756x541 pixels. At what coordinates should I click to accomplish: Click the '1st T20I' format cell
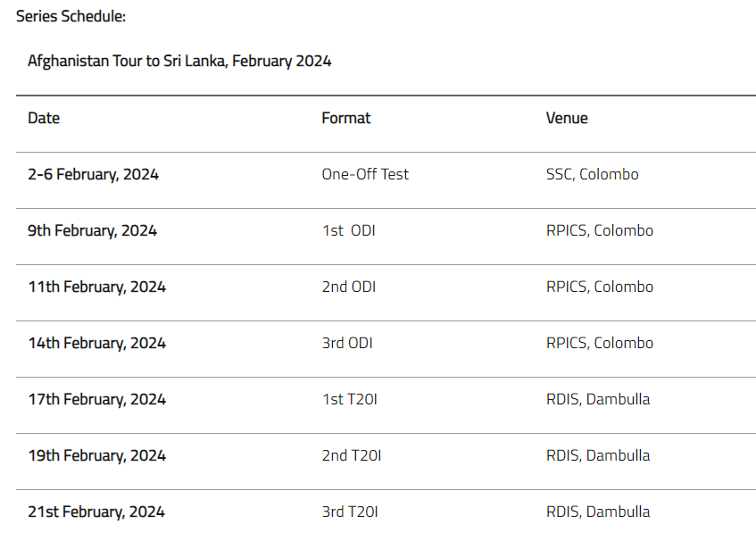click(x=349, y=399)
